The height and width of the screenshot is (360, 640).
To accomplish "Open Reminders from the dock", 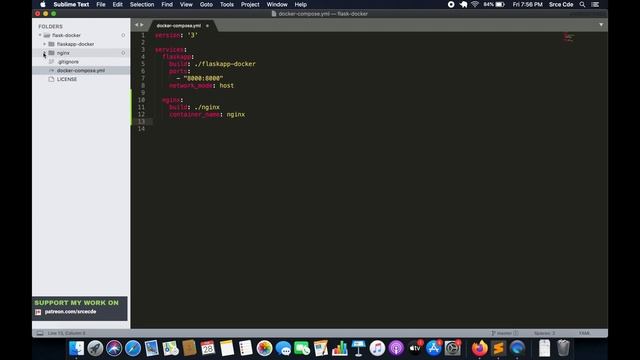I will click(246, 348).
